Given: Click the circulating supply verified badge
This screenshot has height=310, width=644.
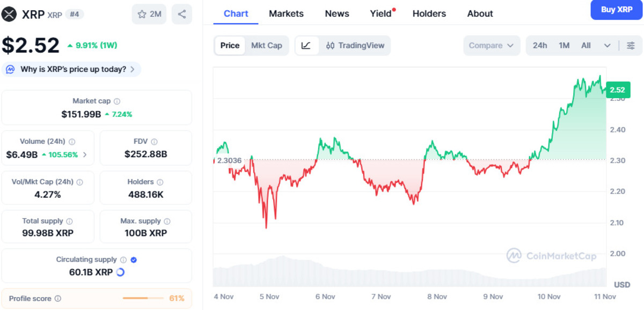Looking at the screenshot, I should 134,260.
